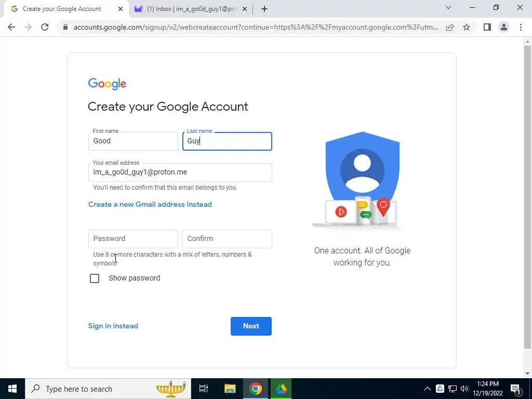The width and height of the screenshot is (532, 399).
Task: Click Google Drive tray icon
Action: [440, 389]
